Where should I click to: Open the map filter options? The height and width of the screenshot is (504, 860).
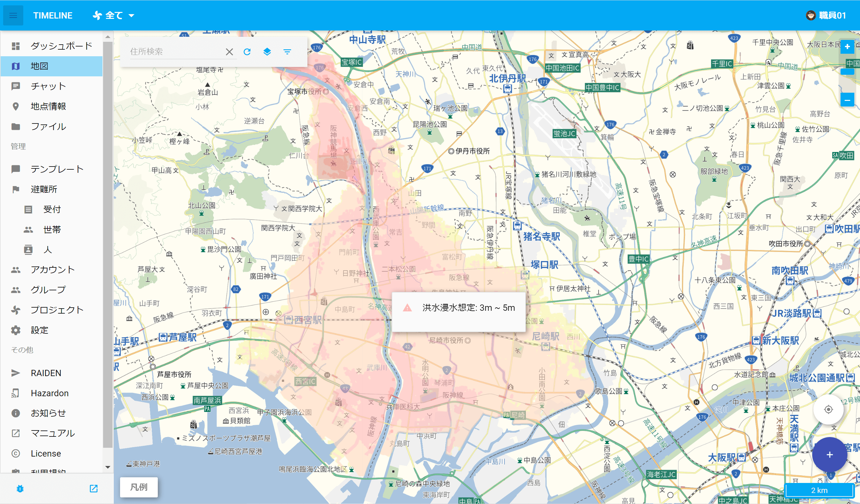287,52
